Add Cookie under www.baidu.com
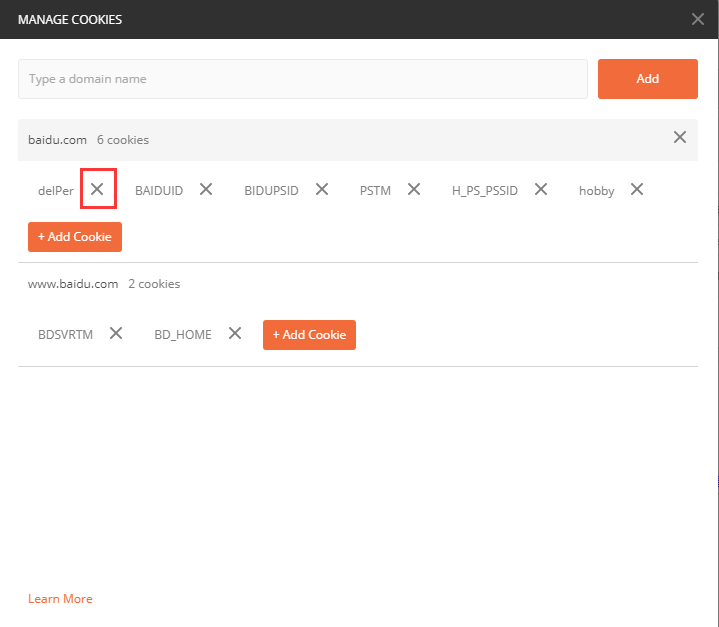Viewport: 719px width, 627px height. click(310, 335)
